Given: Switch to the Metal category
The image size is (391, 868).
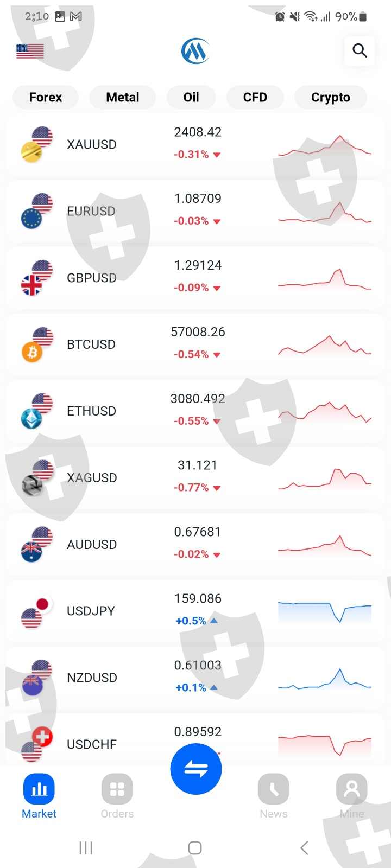Looking at the screenshot, I should [x=123, y=97].
